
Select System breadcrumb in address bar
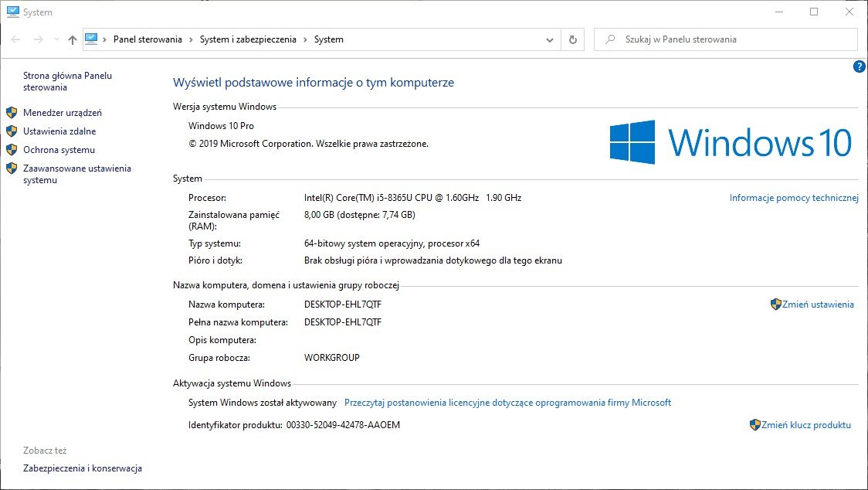(x=329, y=39)
